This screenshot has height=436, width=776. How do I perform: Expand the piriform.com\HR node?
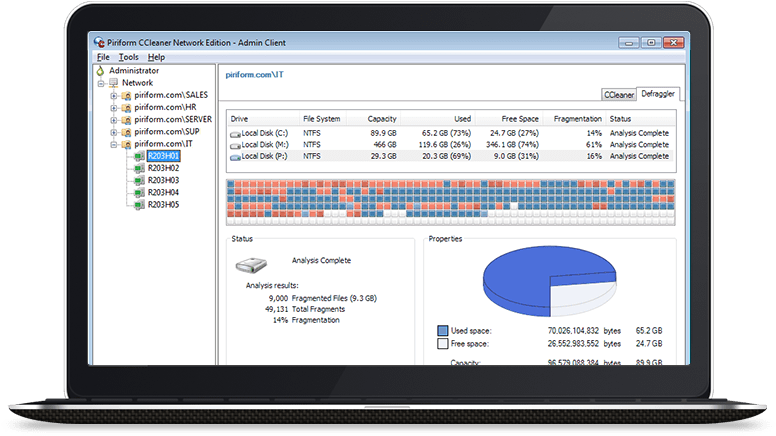(x=113, y=107)
